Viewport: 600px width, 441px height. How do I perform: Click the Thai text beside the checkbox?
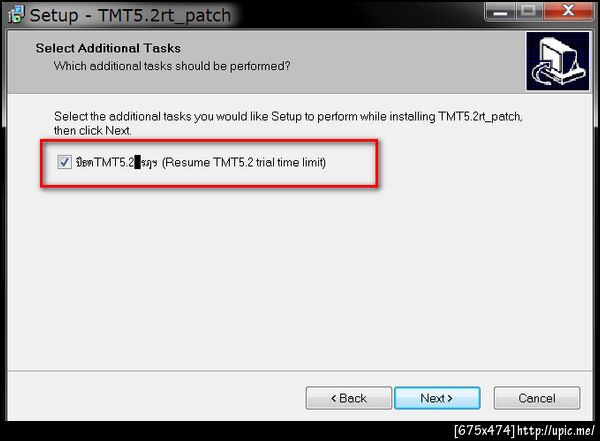[x=84, y=163]
